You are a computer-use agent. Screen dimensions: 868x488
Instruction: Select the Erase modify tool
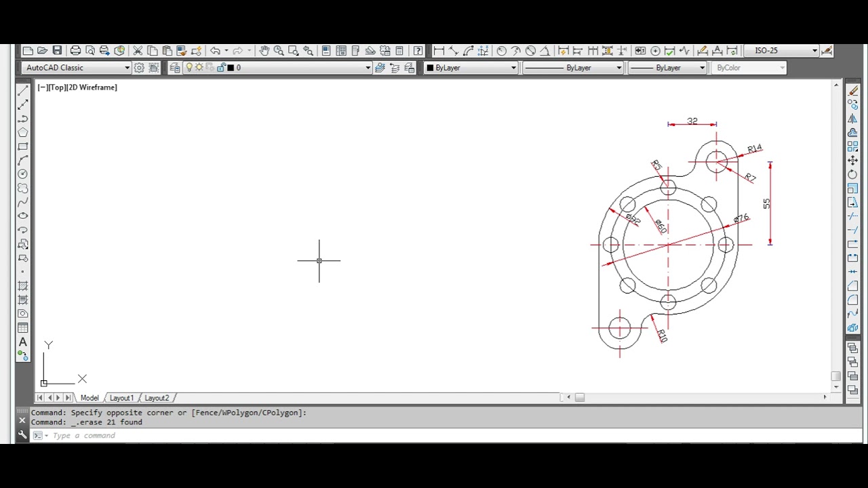852,90
